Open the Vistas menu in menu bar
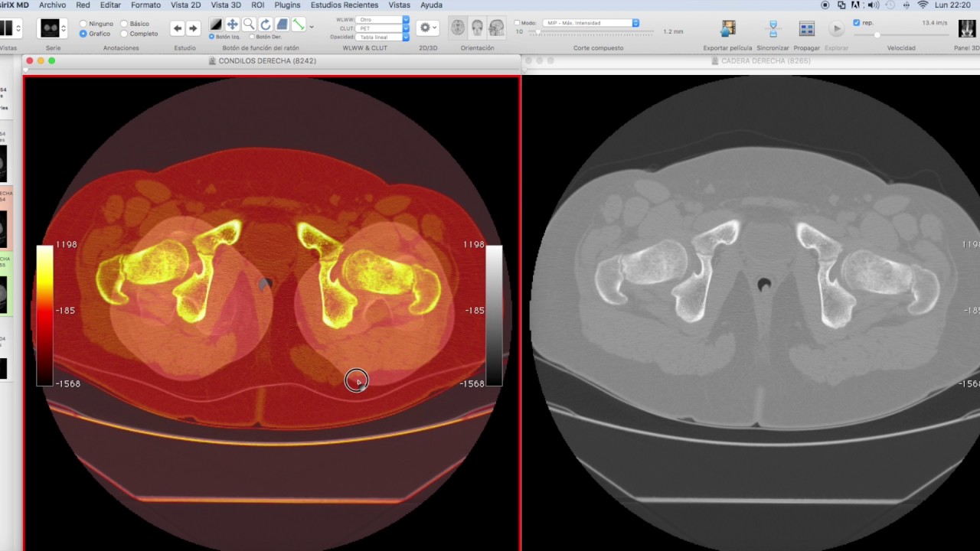Viewport: 980px width, 551px height. 399,5
